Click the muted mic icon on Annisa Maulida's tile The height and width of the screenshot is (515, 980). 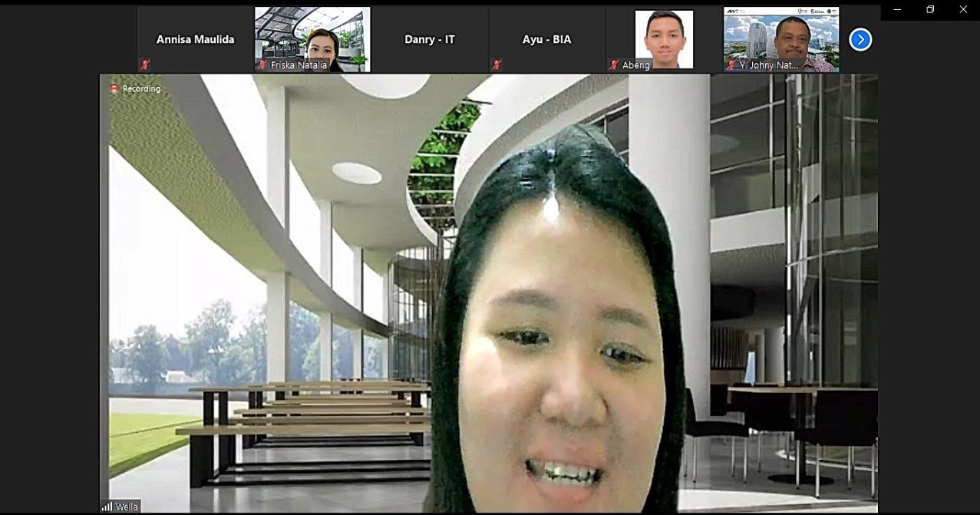pyautogui.click(x=146, y=65)
